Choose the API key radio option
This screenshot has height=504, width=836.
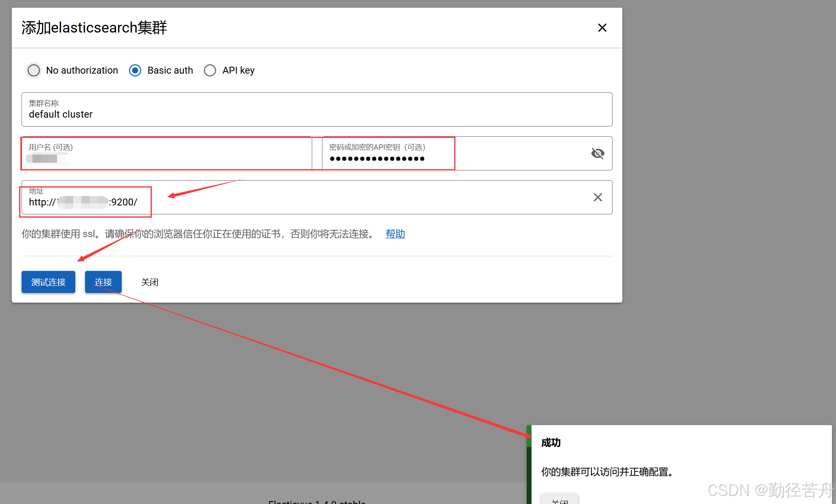click(210, 70)
